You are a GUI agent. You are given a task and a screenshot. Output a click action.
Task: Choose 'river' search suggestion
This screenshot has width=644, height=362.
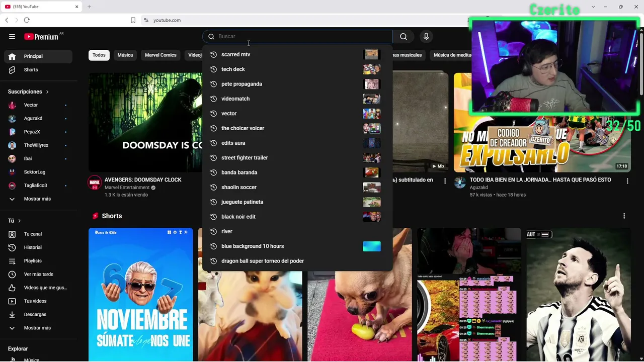point(297,231)
